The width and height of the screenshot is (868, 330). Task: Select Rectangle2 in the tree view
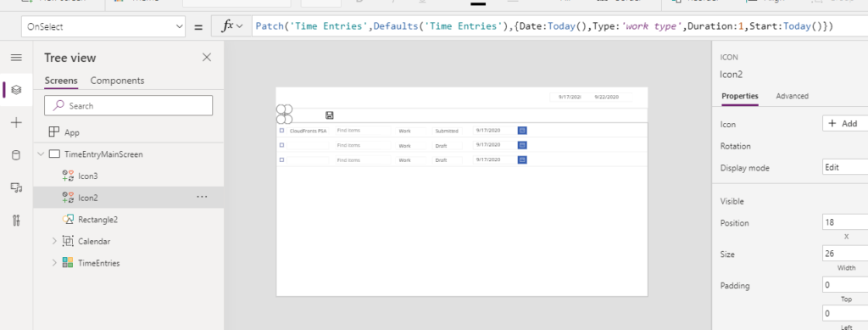pyautogui.click(x=97, y=220)
